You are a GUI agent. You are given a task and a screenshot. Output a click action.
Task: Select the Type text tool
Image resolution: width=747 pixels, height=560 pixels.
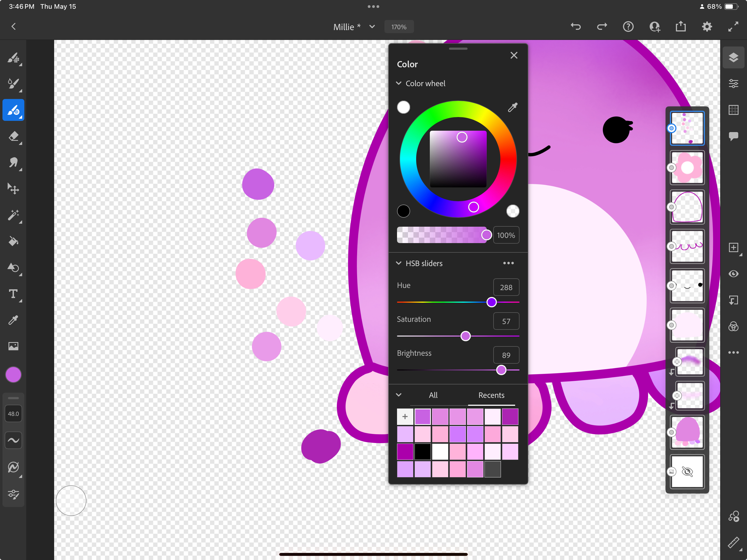point(13,294)
